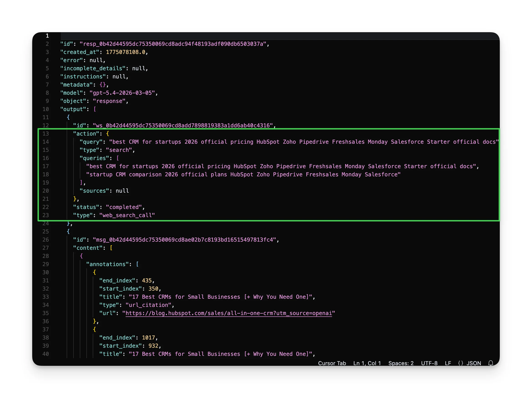Click the null value of sources
This screenshot has width=532, height=398.
(122, 191)
